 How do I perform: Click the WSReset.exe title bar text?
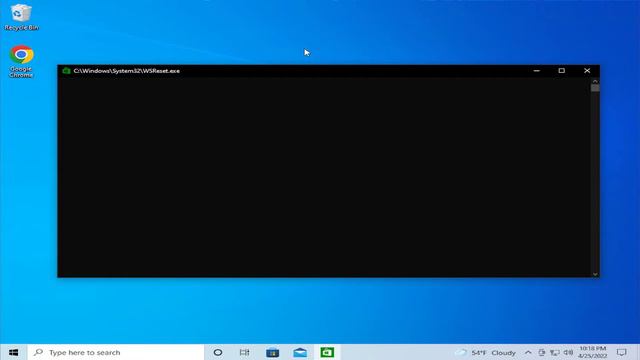coord(127,71)
